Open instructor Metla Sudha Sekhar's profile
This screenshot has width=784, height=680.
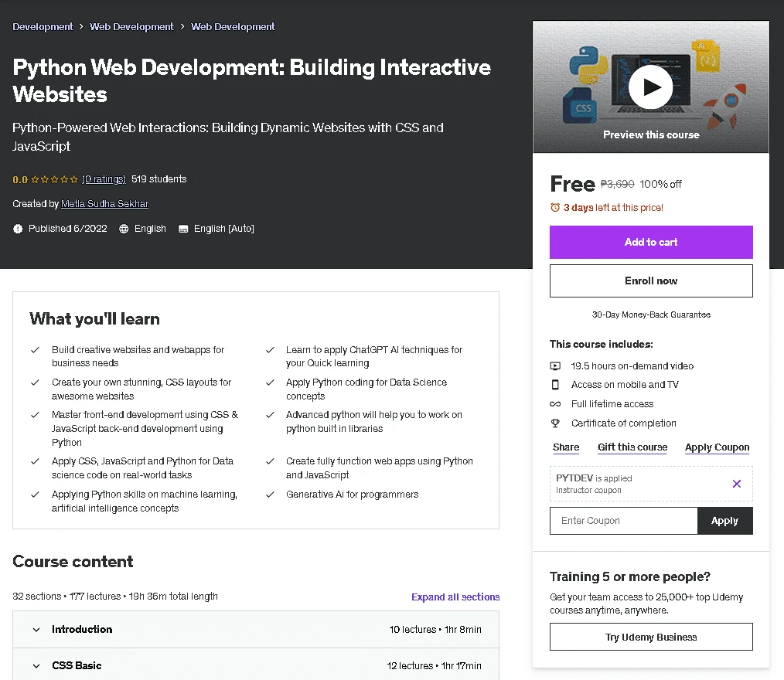coord(104,204)
